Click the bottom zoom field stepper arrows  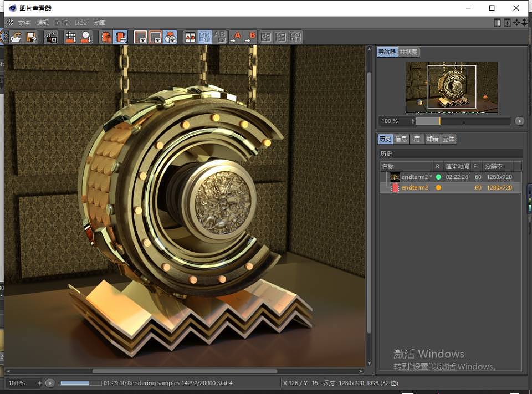click(39, 383)
